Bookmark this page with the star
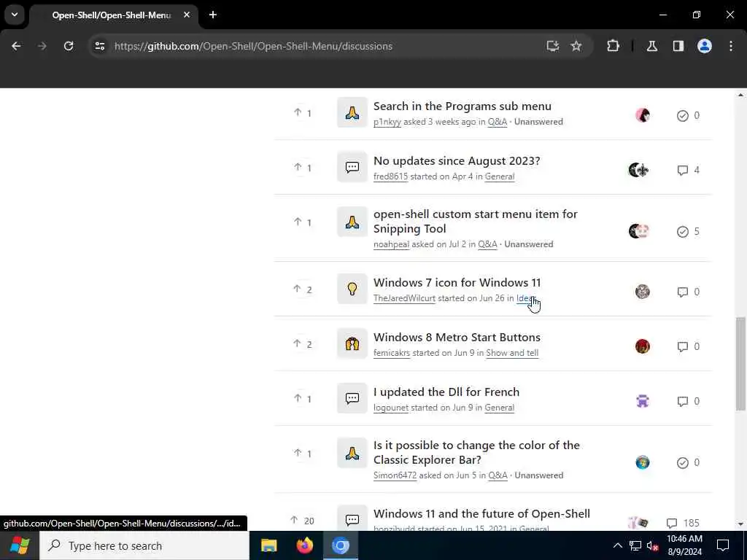 pyautogui.click(x=576, y=46)
